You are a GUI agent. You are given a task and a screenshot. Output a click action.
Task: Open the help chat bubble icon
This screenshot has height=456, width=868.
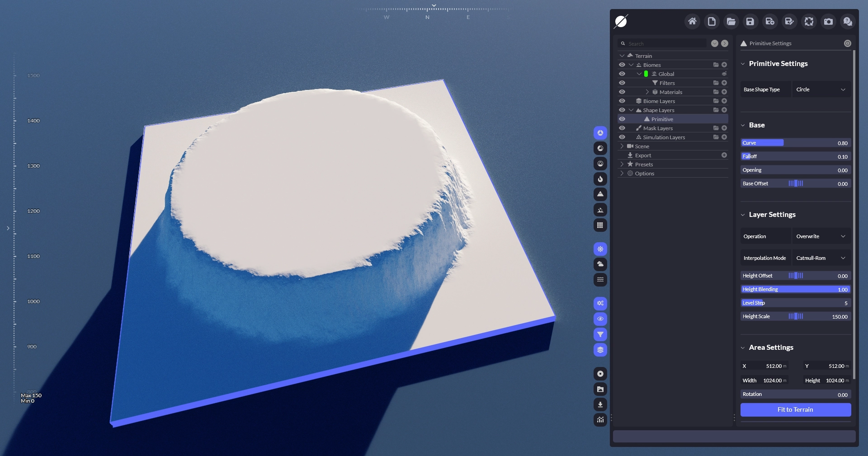pos(848,21)
